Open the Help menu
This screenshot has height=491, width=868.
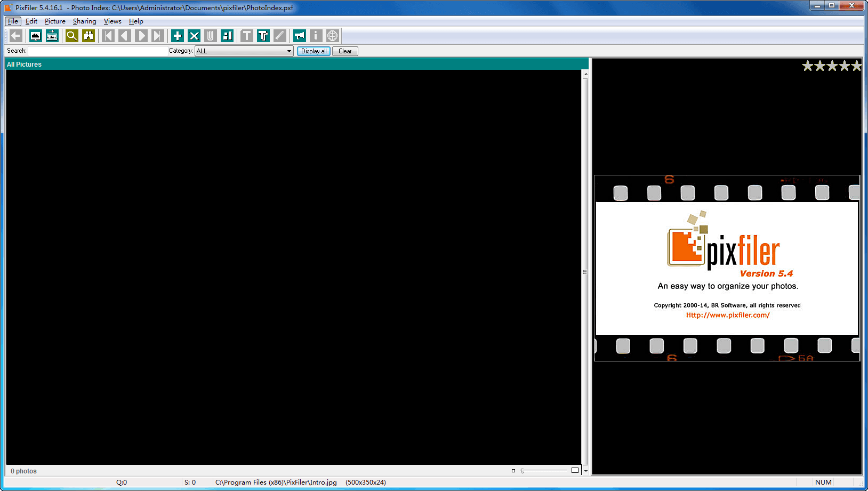point(136,21)
